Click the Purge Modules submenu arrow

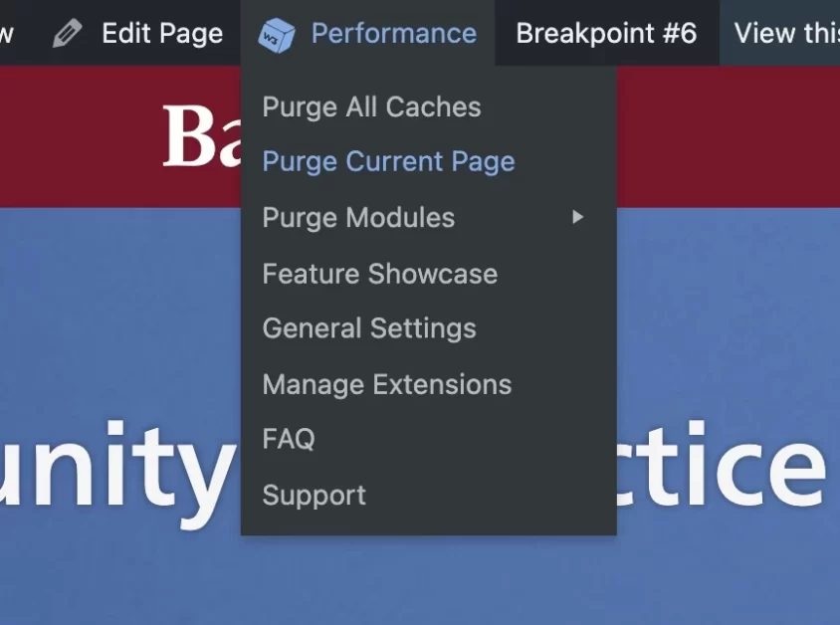click(x=578, y=217)
